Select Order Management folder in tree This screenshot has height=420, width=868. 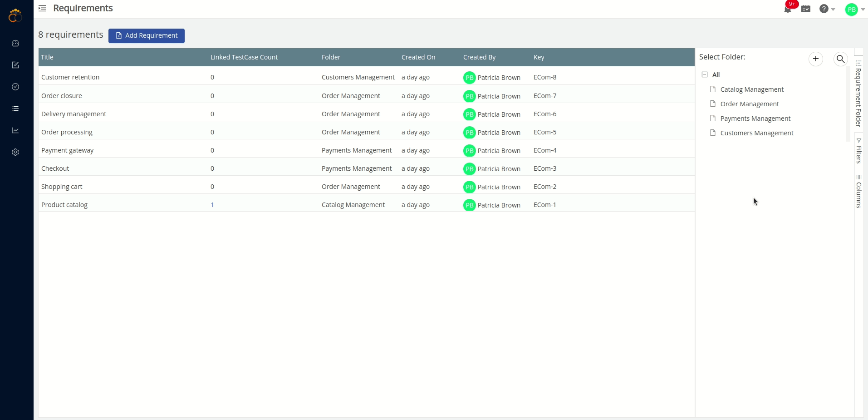(x=750, y=104)
